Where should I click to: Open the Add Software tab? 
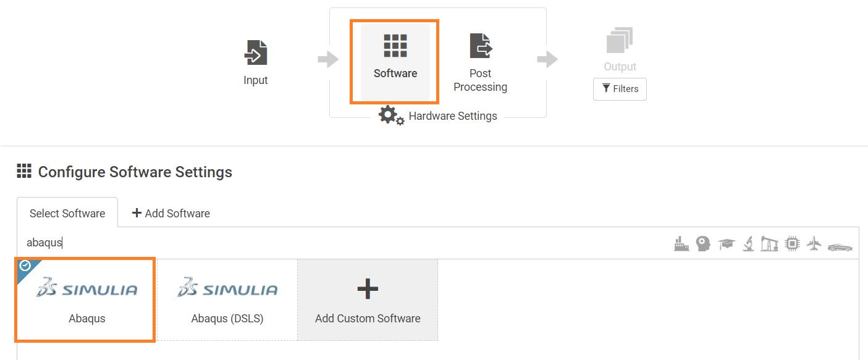tap(171, 213)
